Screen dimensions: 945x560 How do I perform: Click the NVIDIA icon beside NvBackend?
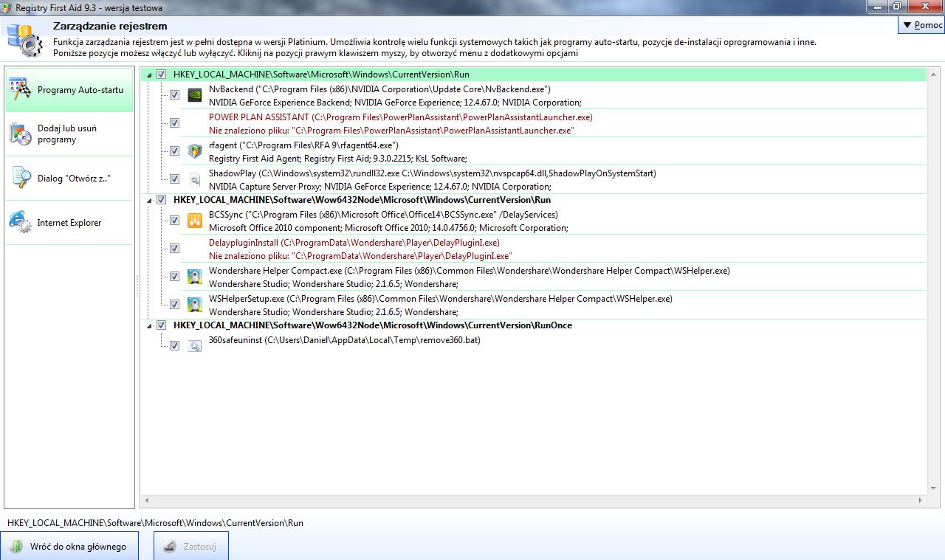tap(195, 95)
